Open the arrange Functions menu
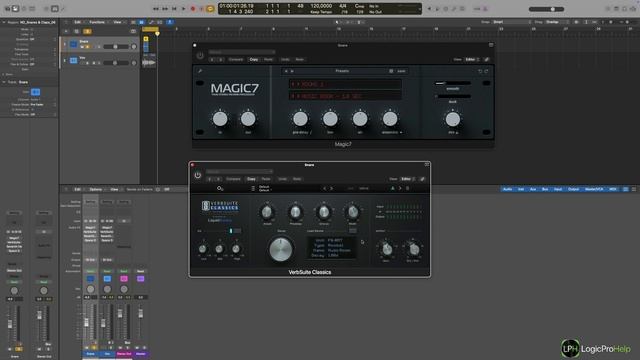This screenshot has height=360, width=640. pos(97,22)
